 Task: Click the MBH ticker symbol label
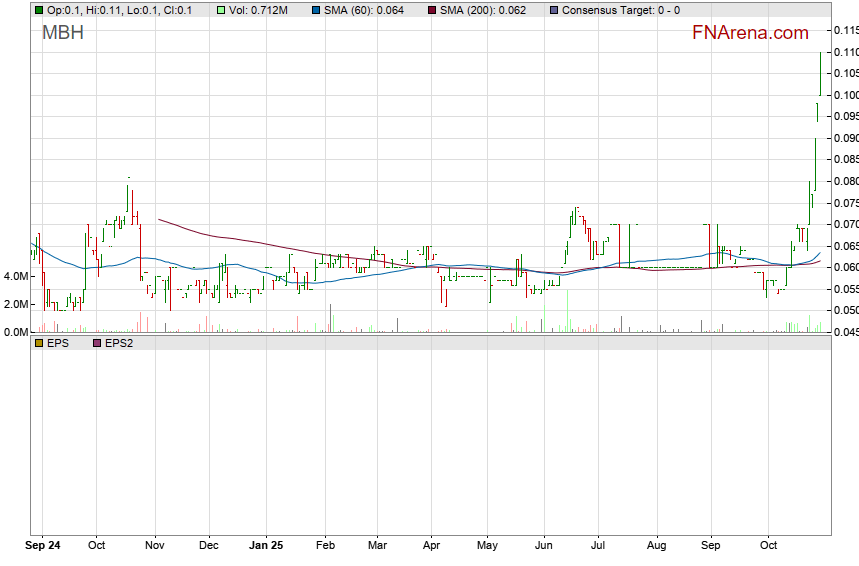pyautogui.click(x=62, y=33)
